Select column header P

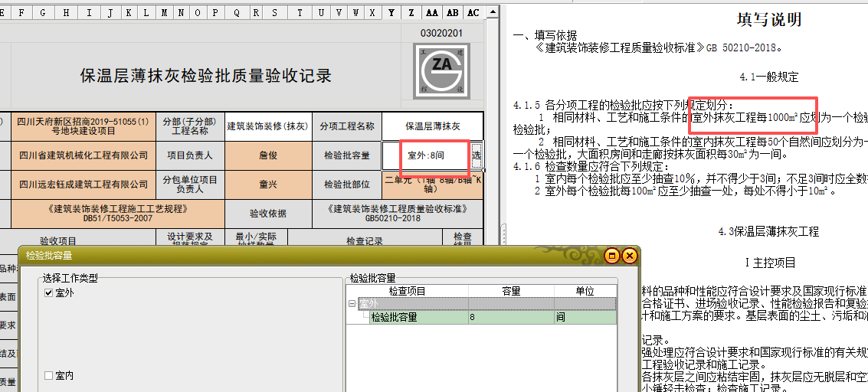point(215,12)
